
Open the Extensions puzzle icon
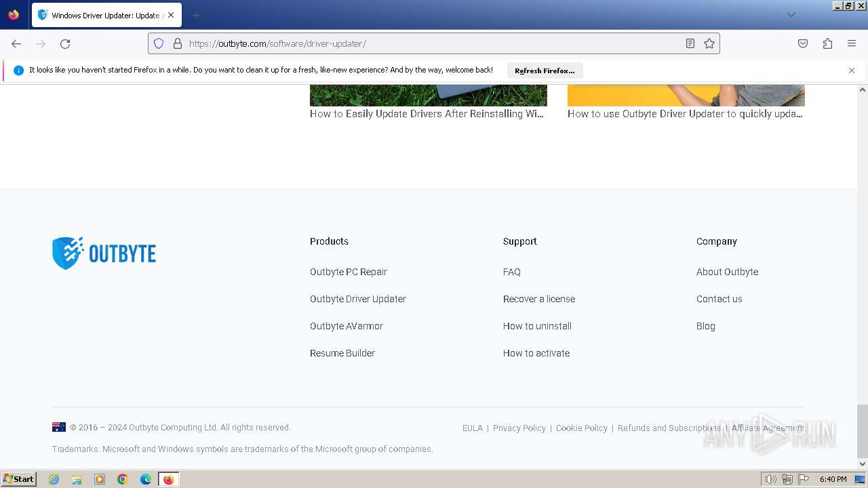[x=827, y=43]
